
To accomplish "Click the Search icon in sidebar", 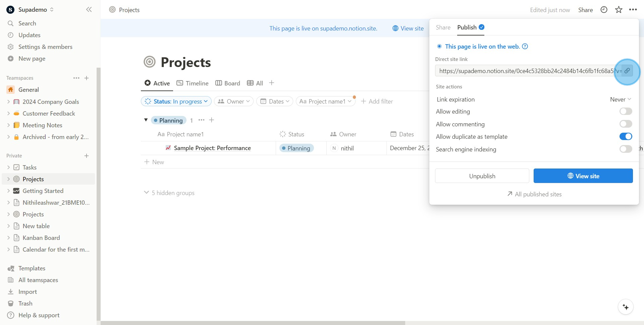I will [x=11, y=23].
